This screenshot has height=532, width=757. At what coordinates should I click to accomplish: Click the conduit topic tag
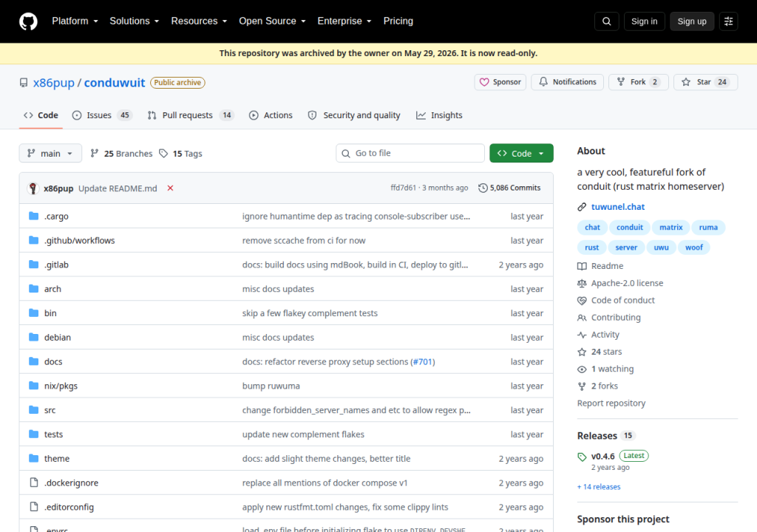tap(630, 228)
